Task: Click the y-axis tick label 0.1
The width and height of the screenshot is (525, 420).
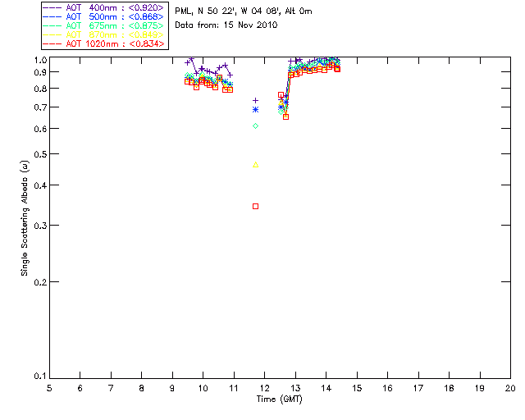Action: (40, 377)
